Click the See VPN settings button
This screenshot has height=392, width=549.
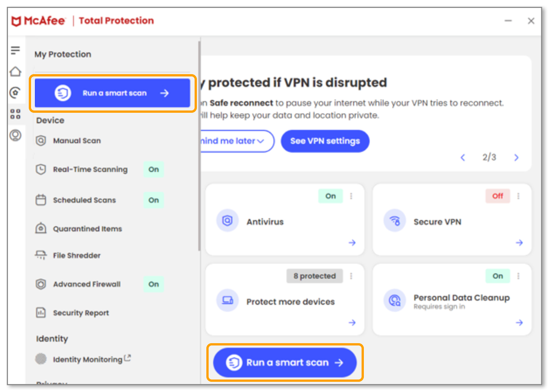point(325,141)
